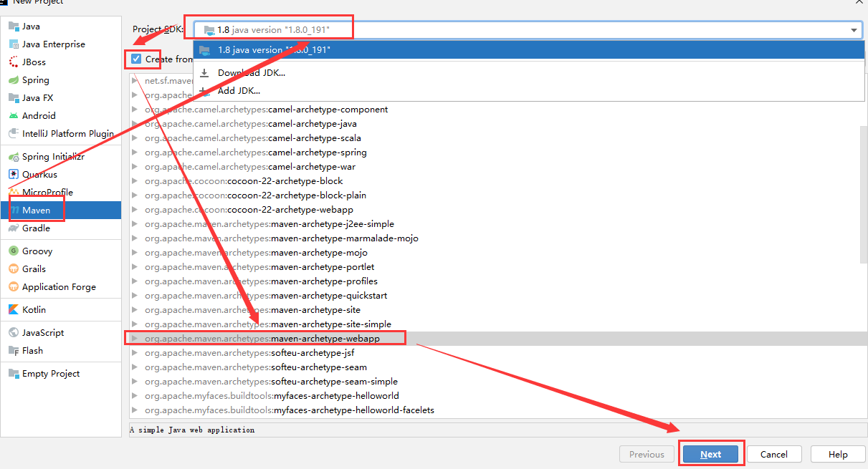The width and height of the screenshot is (868, 469).
Task: Choose Download JDK... option
Action: pos(529,72)
